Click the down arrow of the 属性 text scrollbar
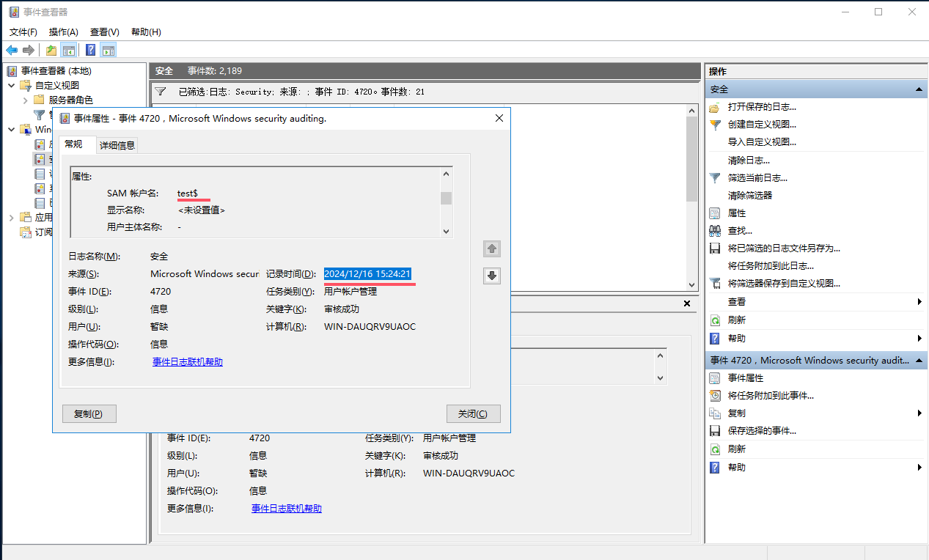929x560 pixels. click(x=446, y=231)
